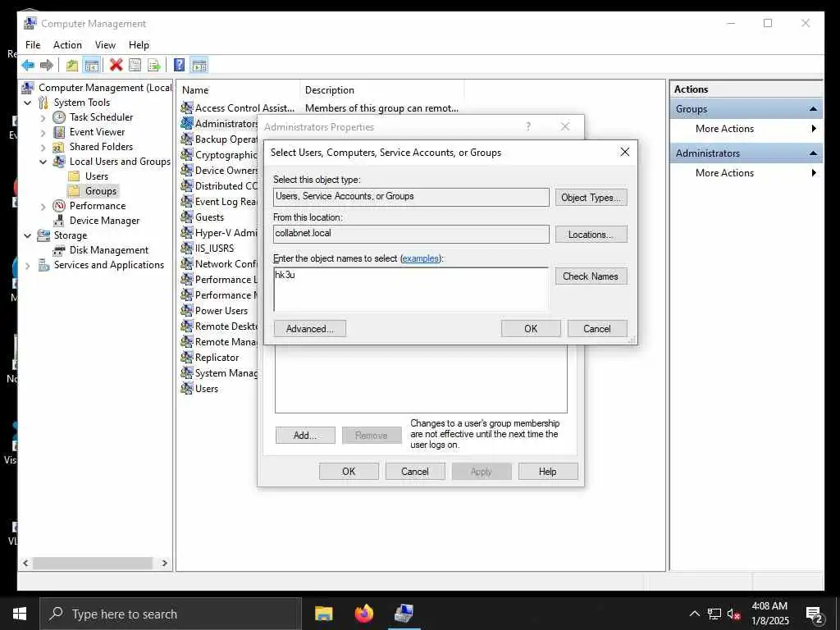This screenshot has width=840, height=630.
Task: Confirm with OK in Select Users dialog
Action: pyautogui.click(x=531, y=329)
